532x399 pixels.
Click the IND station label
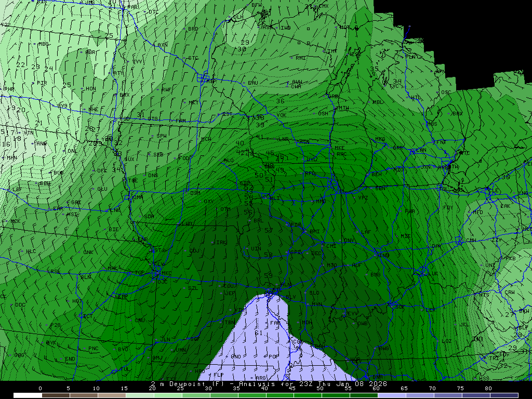(385, 255)
